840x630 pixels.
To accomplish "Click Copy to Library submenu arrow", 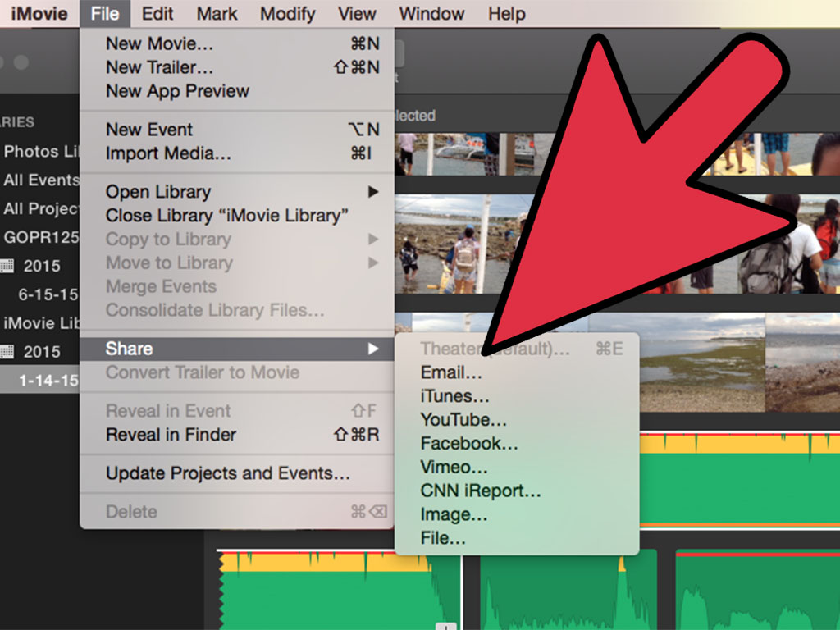I will pos(373,239).
